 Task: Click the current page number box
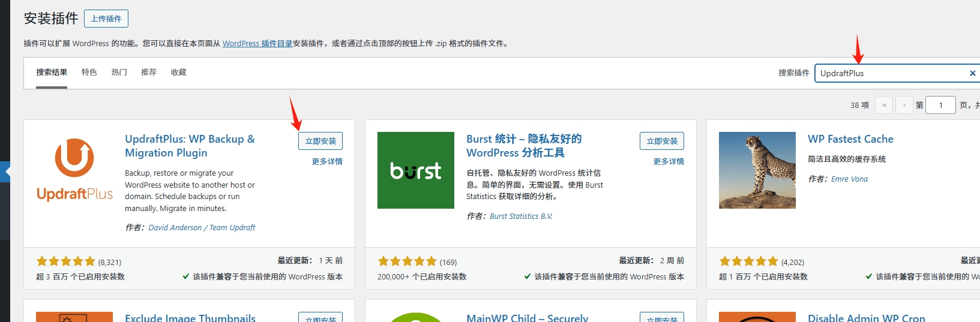[x=940, y=105]
